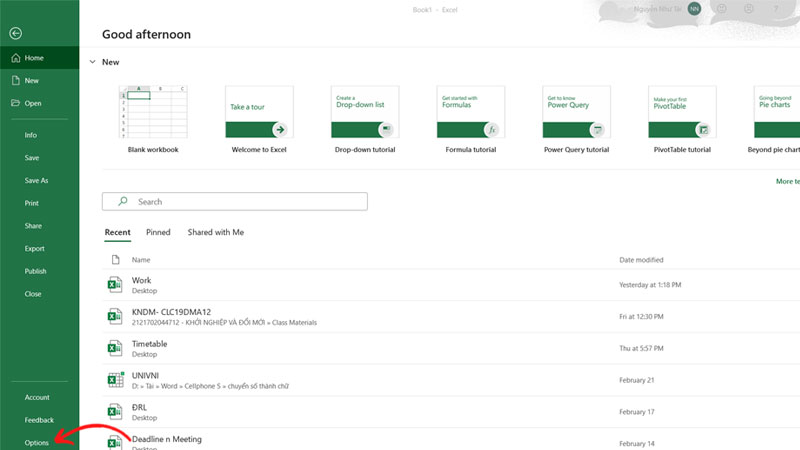Switch to the Pinned tab
Screen dimensions: 800x450
(x=158, y=232)
